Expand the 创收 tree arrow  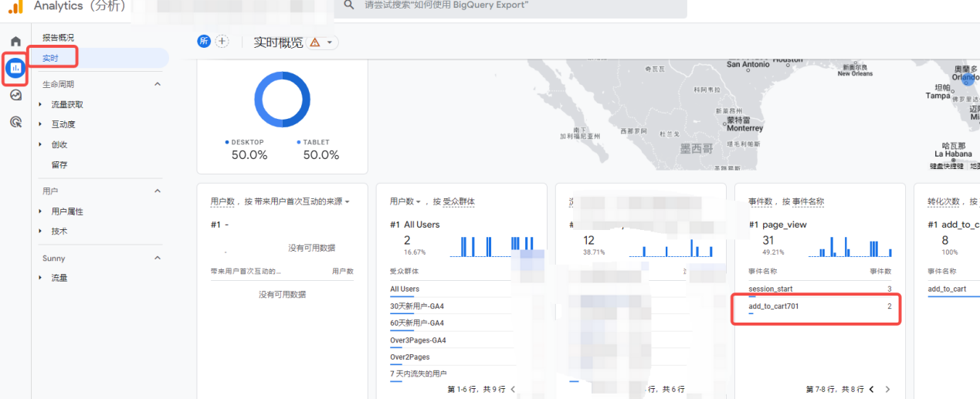tap(41, 144)
